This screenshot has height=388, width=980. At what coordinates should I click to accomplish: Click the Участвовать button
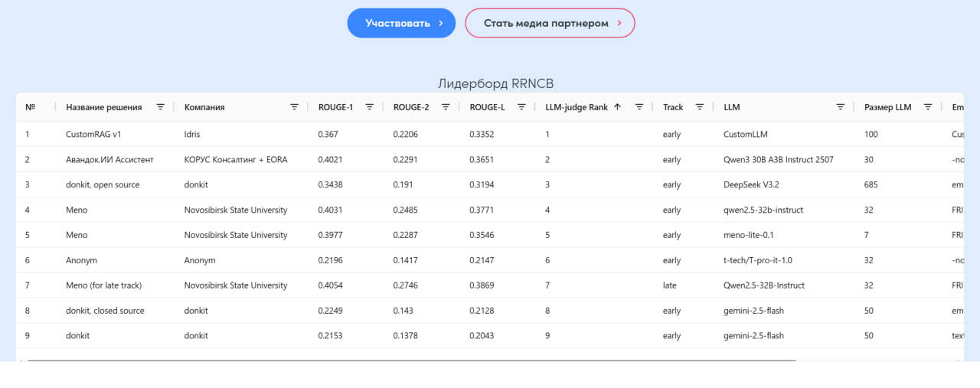(401, 23)
